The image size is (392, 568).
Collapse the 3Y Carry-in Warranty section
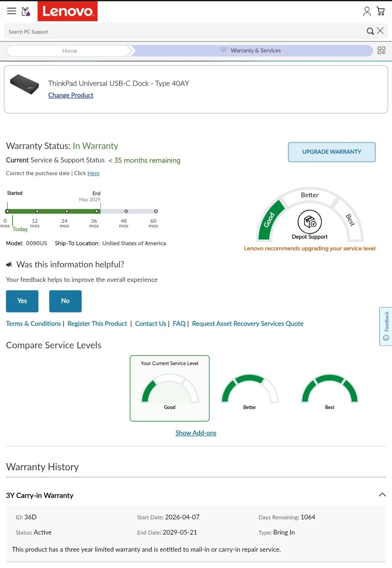382,495
